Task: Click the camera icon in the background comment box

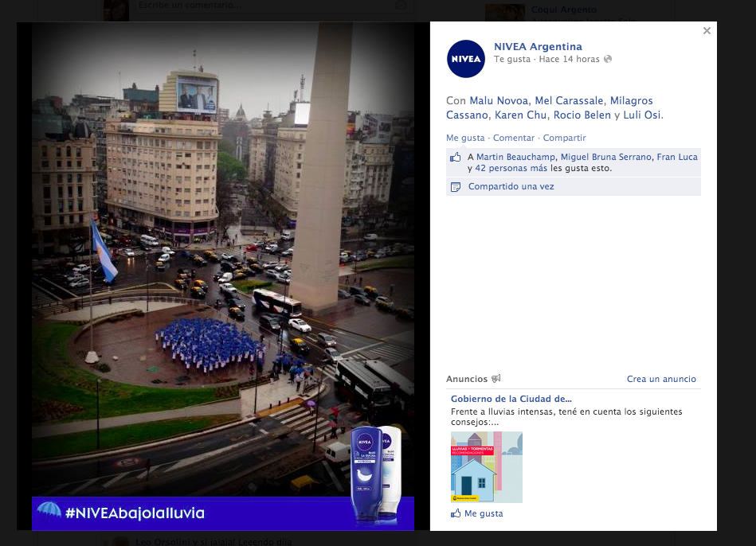Action: tap(402, 6)
